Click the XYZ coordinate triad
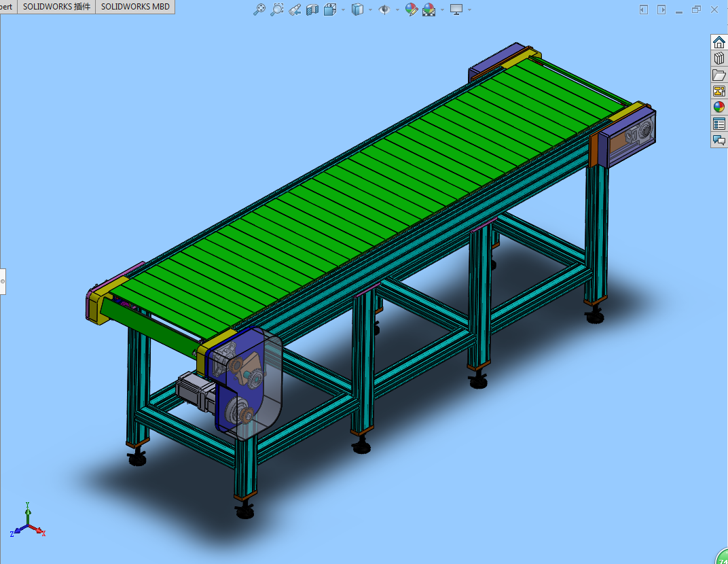 [27, 521]
